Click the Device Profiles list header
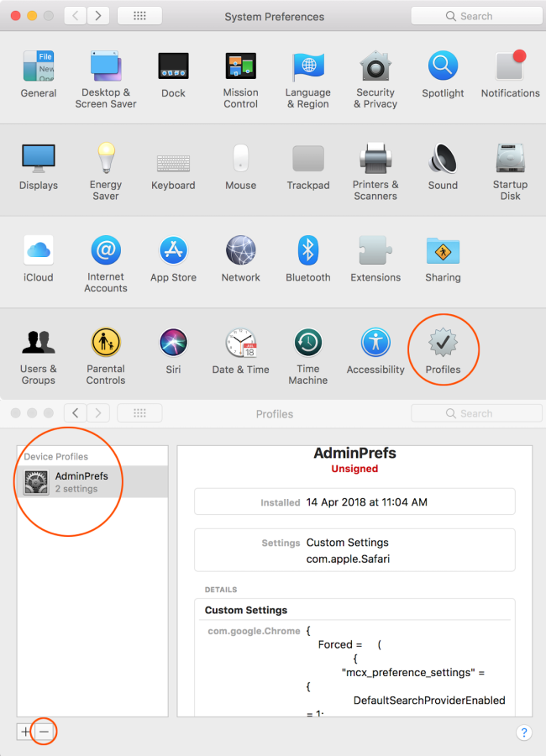Viewport: 546px width, 756px height. point(56,456)
